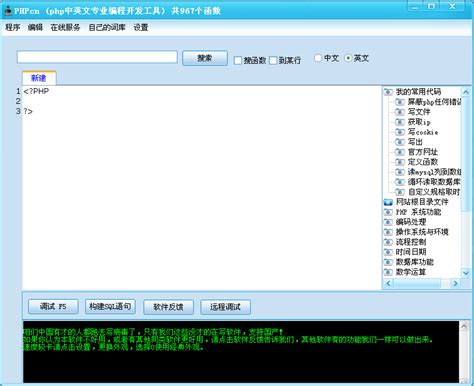Click the icon next to 定义函数
The width and height of the screenshot is (474, 386).
click(400, 162)
